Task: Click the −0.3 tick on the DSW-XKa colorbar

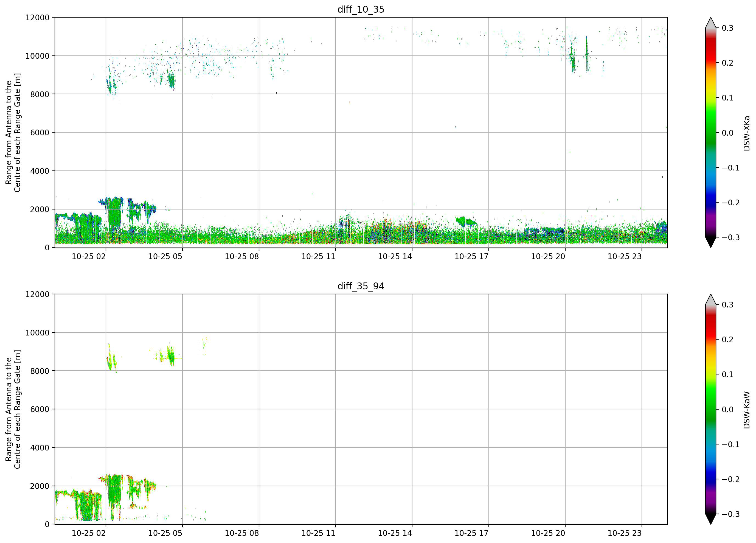Action: 731,238
